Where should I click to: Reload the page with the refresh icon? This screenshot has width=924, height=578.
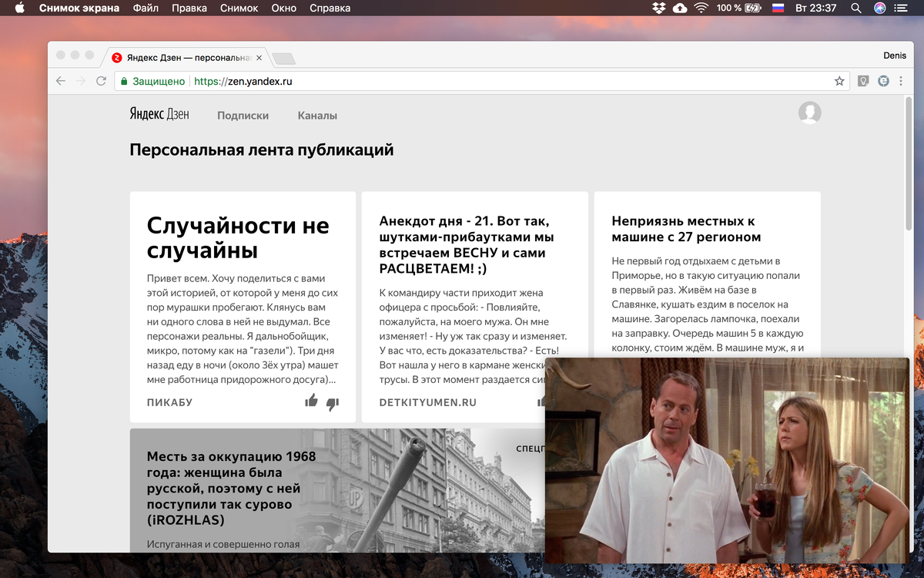click(101, 81)
